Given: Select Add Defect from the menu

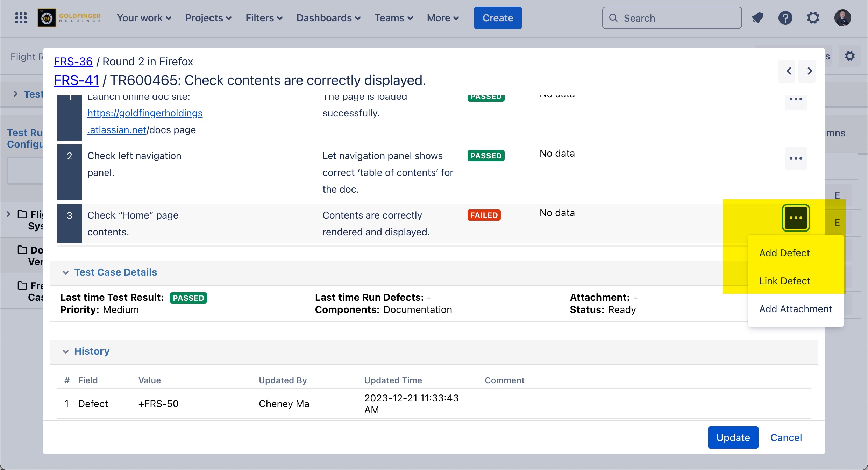Looking at the screenshot, I should pos(784,253).
